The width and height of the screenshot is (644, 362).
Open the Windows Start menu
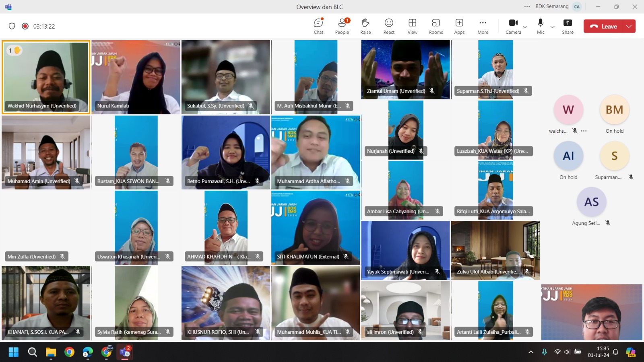tap(14, 352)
